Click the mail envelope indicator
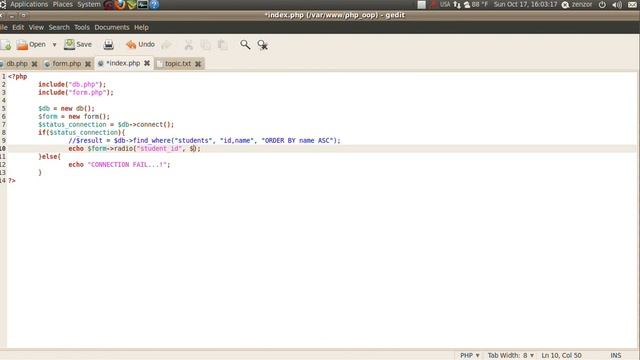Viewport: 640px width, 360px height. coord(632,4)
